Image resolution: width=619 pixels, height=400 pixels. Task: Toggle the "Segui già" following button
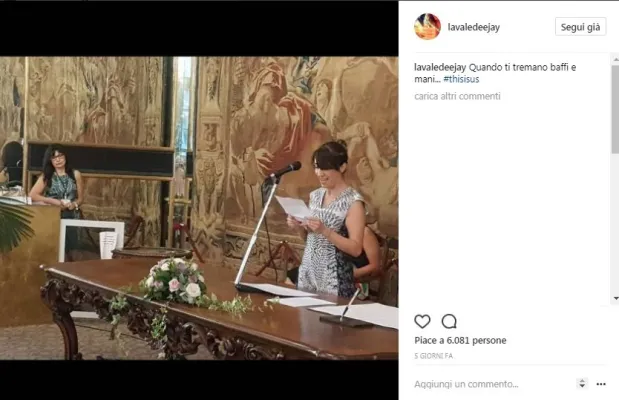(580, 27)
